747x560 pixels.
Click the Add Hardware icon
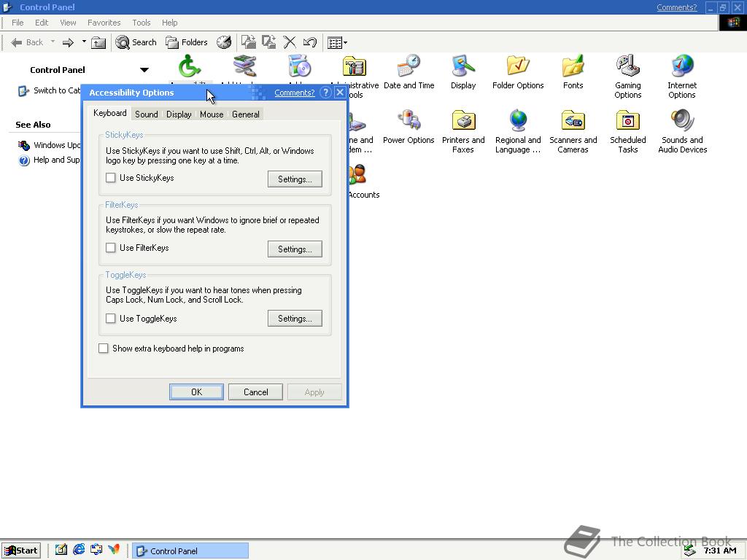[244, 66]
